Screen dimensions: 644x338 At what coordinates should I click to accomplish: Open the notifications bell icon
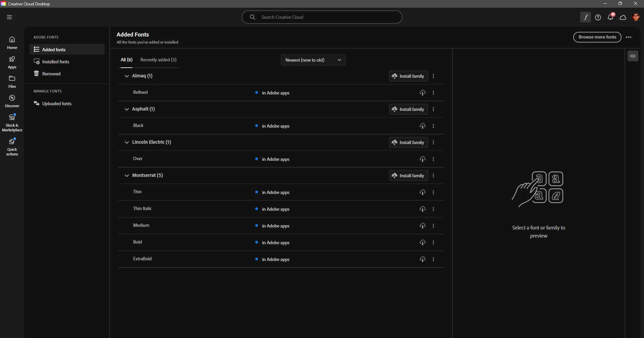coord(610,17)
